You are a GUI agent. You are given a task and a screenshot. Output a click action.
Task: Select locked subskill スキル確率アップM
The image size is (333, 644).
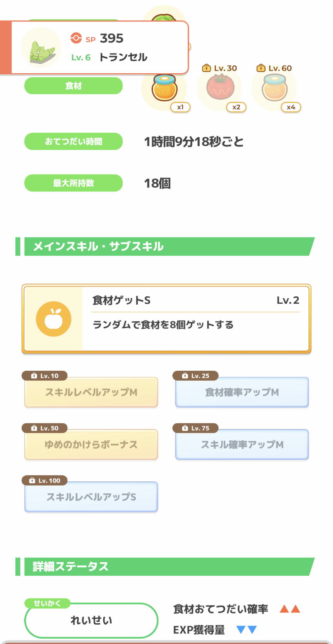242,445
